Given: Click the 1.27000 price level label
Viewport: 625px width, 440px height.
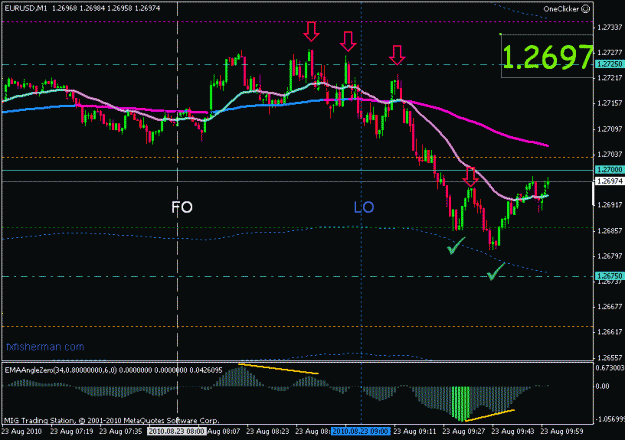Looking at the screenshot, I should click(609, 170).
